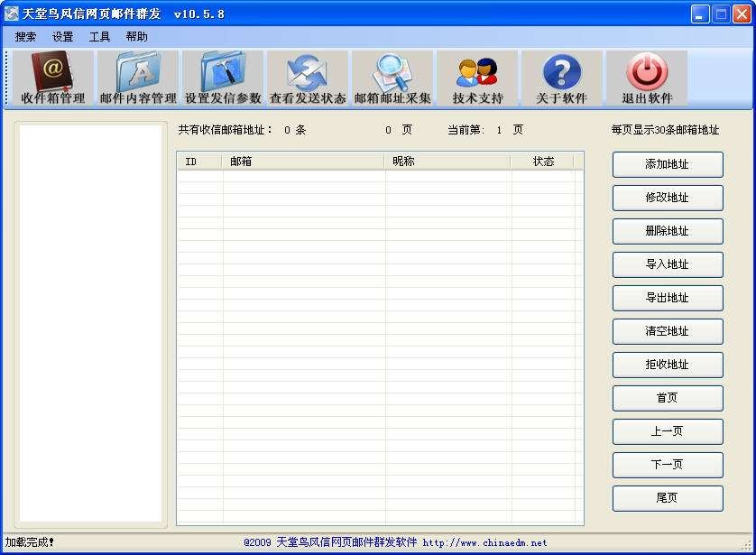Click the empty group list panel on left

90,323
